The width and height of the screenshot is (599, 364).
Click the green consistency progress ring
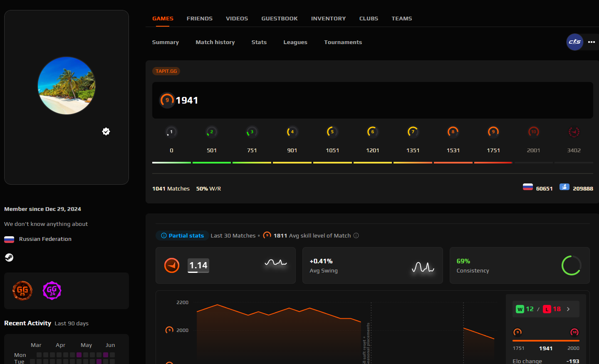[x=571, y=265]
